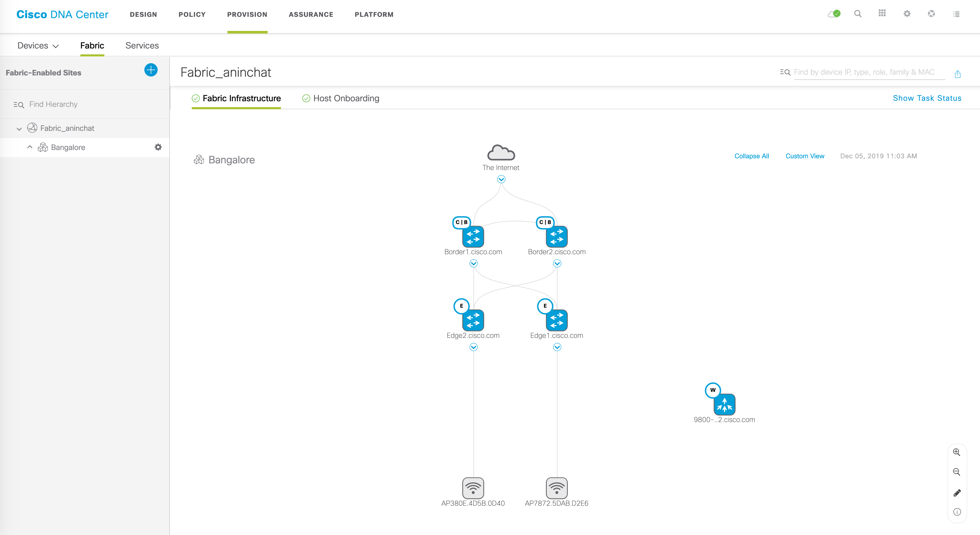The height and width of the screenshot is (535, 980).
Task: Toggle the Bangalore tree chevron
Action: coord(30,147)
